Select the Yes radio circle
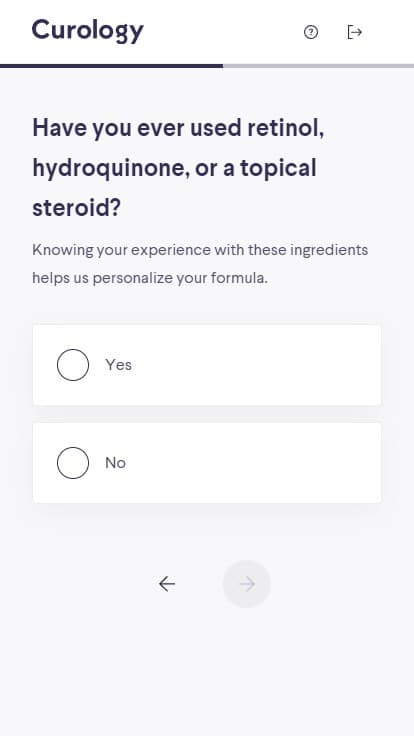The height and width of the screenshot is (736, 414). click(x=73, y=365)
